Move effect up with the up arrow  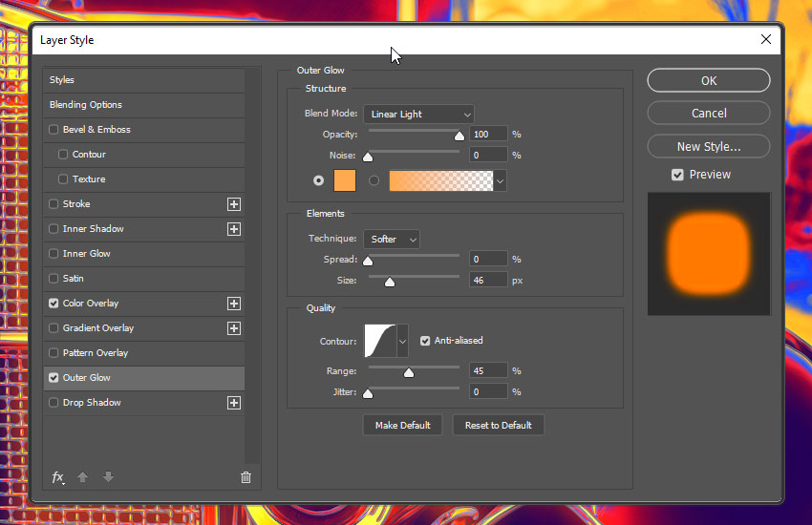point(83,477)
